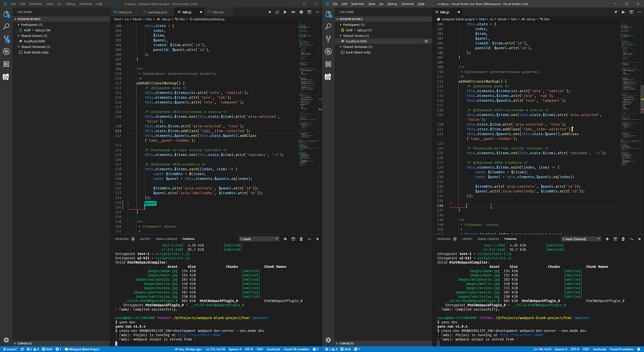Collapse Shared Servers (1) in right window

tap(384, 36)
